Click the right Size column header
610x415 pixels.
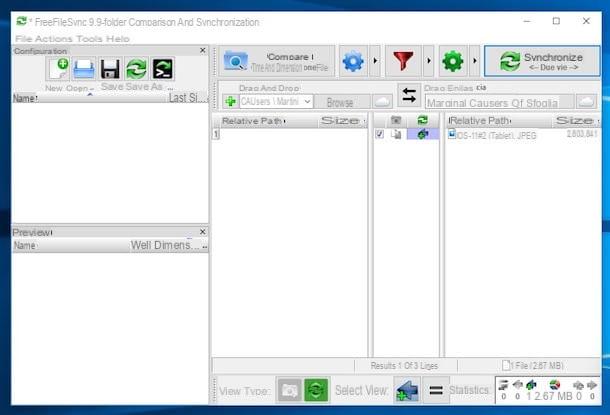[x=577, y=121]
